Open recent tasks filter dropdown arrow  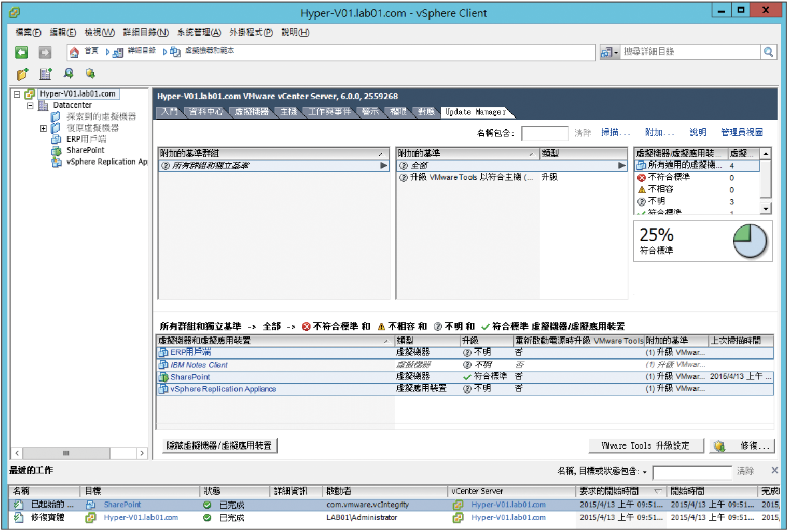(x=644, y=471)
